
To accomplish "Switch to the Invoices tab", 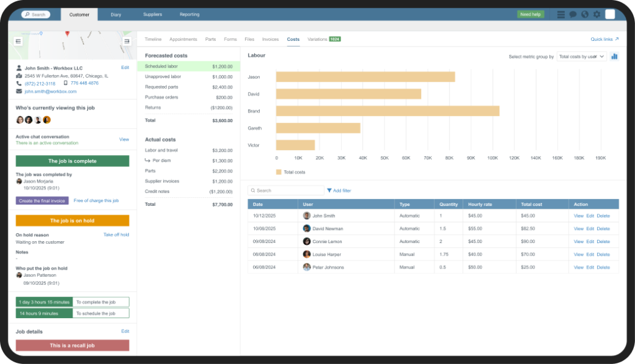I will (x=270, y=38).
